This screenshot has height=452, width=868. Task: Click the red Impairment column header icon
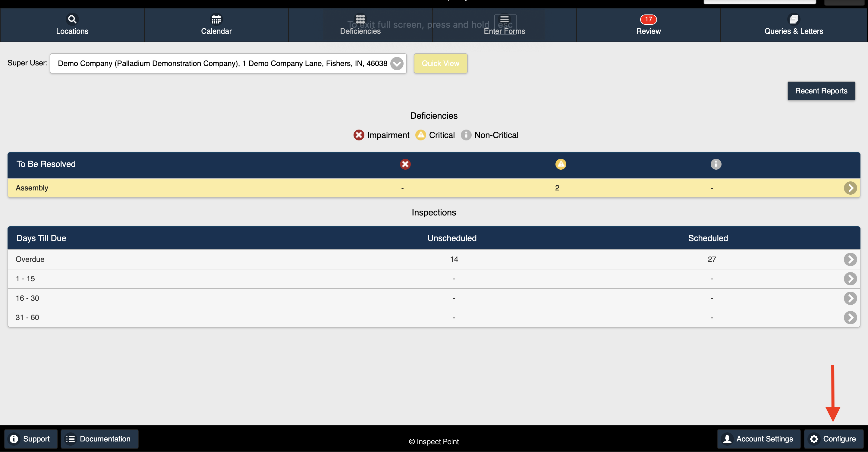coord(405,164)
